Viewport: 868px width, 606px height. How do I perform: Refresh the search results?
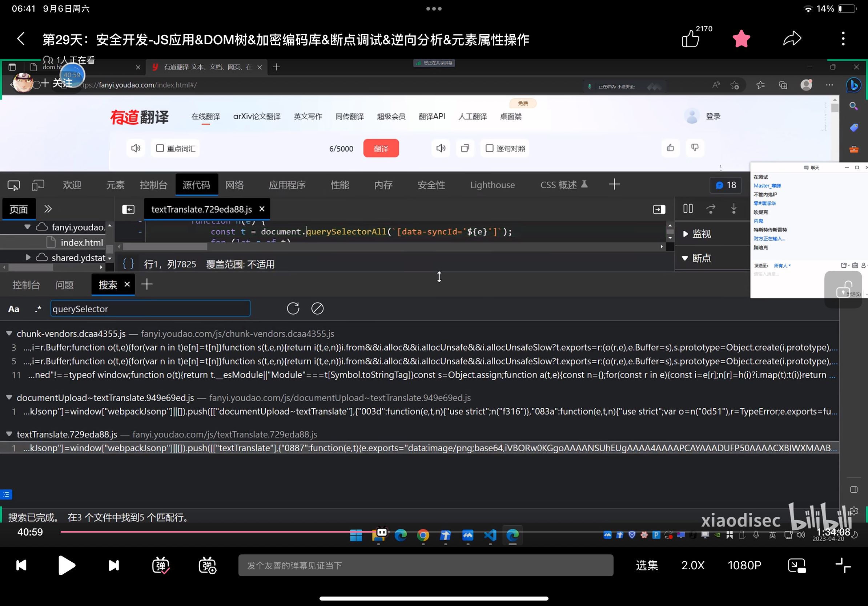point(293,309)
